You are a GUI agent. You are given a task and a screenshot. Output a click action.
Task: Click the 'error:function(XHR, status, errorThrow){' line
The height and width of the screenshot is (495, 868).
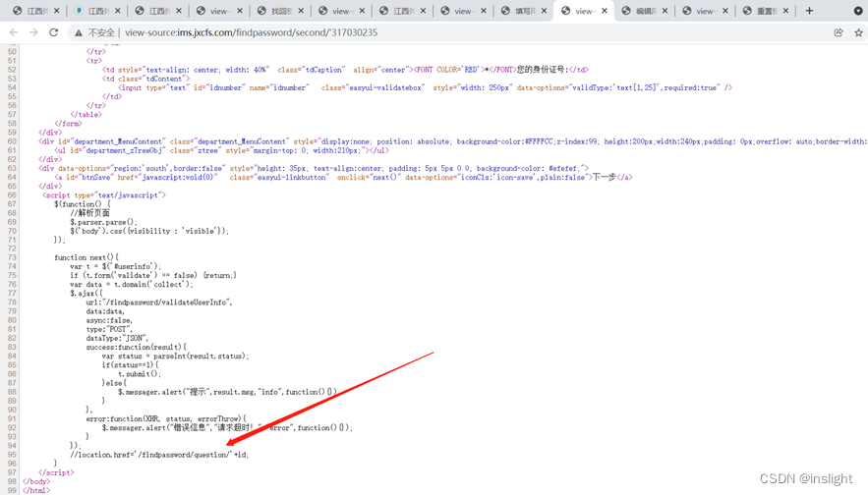[167, 418]
